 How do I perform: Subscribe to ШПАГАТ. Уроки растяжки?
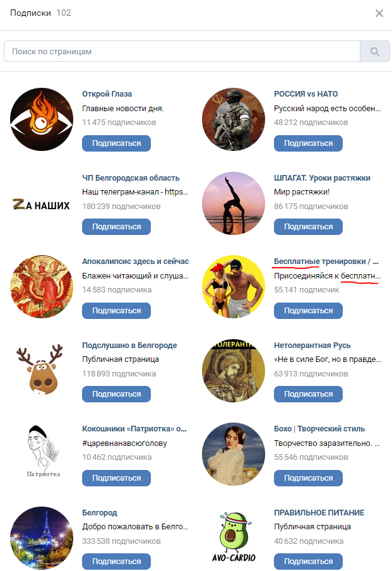[308, 227]
